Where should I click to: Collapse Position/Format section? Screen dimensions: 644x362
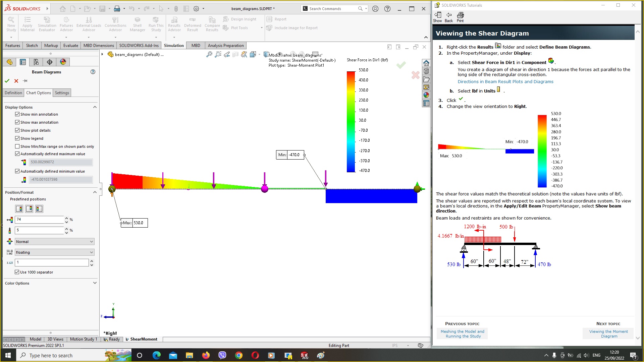95,192
